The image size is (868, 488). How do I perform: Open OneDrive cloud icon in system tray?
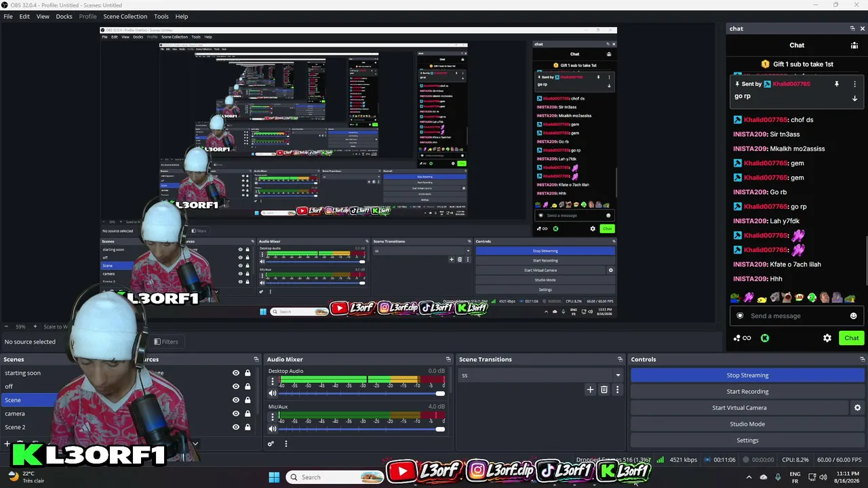764,477
